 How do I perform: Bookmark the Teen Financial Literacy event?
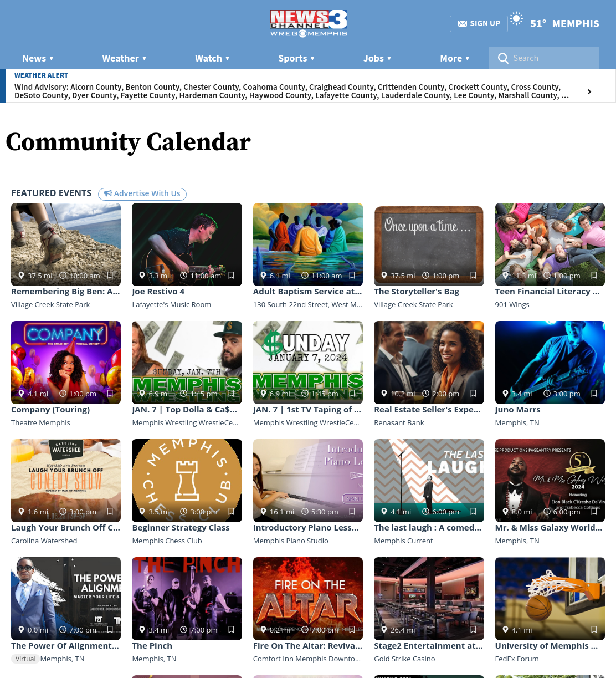[x=594, y=276]
